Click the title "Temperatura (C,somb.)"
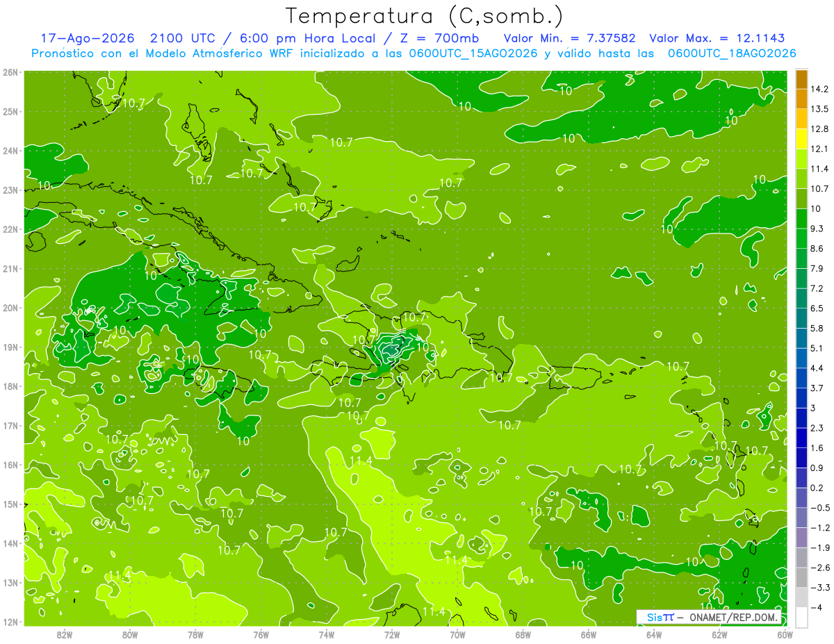Viewport: 834px width, 644px height. click(425, 16)
